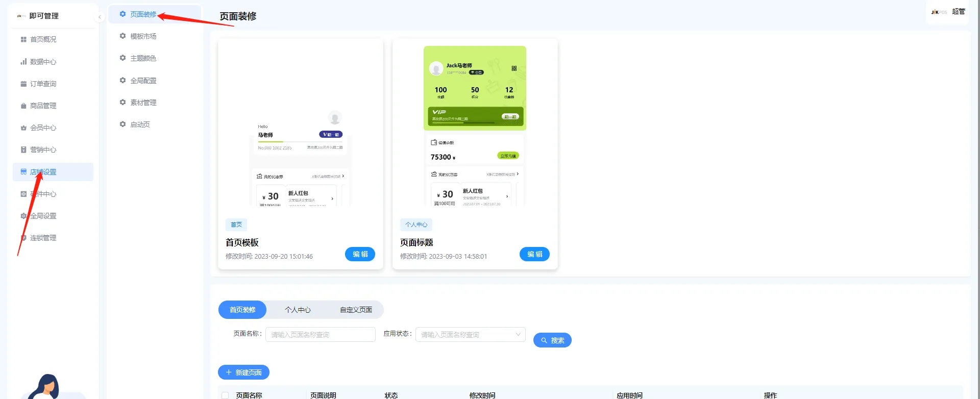Click the gear icon beside 启动页
This screenshot has height=399, width=980.
click(122, 124)
